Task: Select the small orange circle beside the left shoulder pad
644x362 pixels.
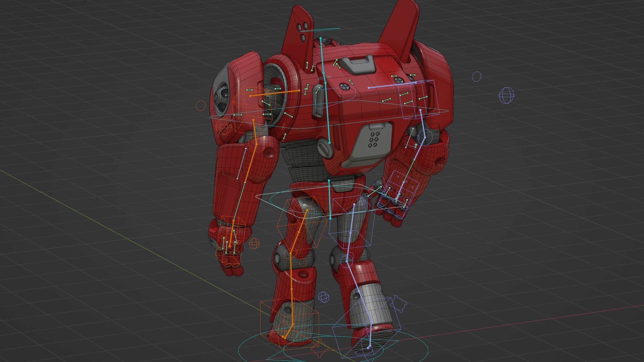Action: (201, 106)
